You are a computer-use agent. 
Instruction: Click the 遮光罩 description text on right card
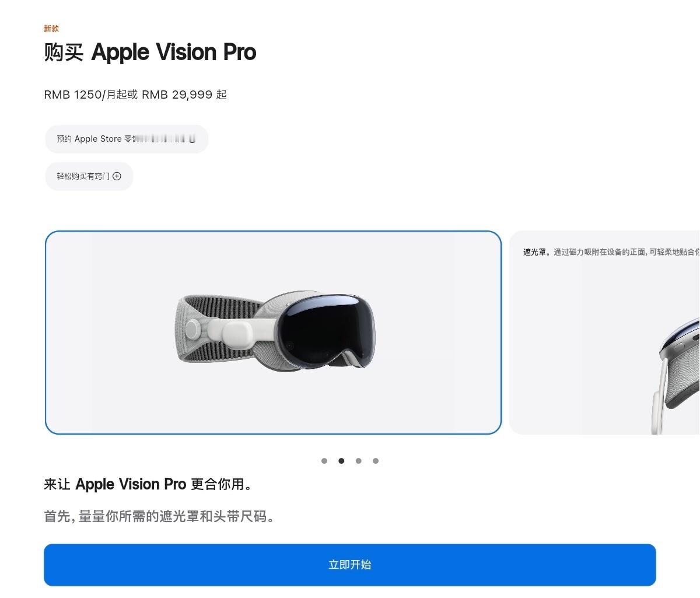point(611,252)
